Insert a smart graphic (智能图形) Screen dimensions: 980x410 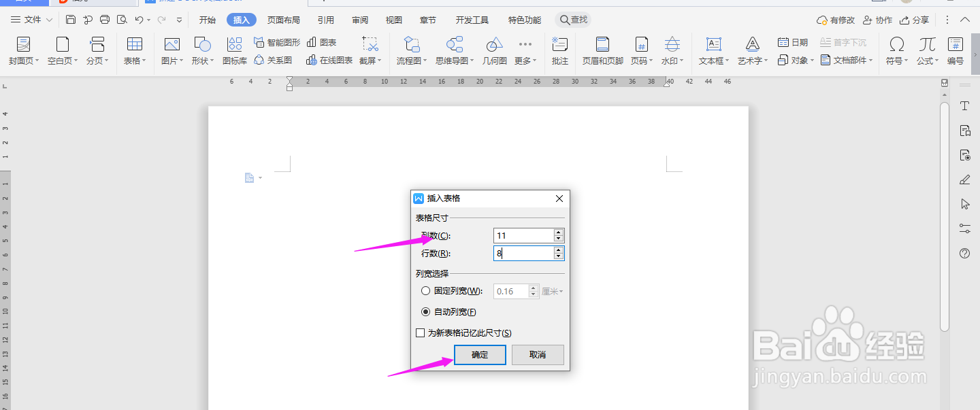coord(276,42)
